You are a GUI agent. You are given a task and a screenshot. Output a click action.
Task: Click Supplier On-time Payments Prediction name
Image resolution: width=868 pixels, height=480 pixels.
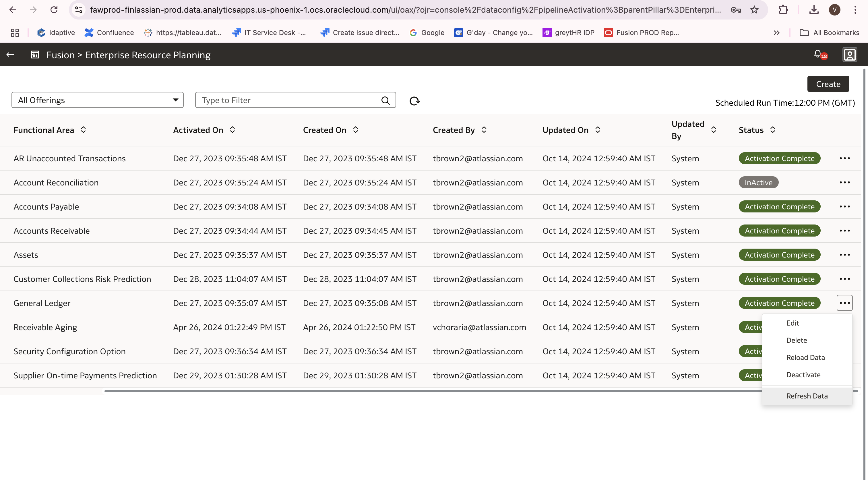tap(85, 376)
